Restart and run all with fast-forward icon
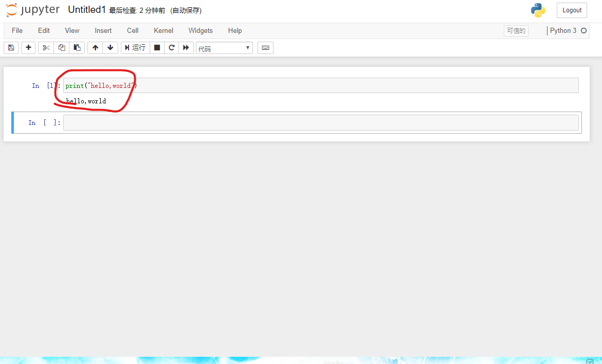This screenshot has height=364, width=602. pos(186,48)
